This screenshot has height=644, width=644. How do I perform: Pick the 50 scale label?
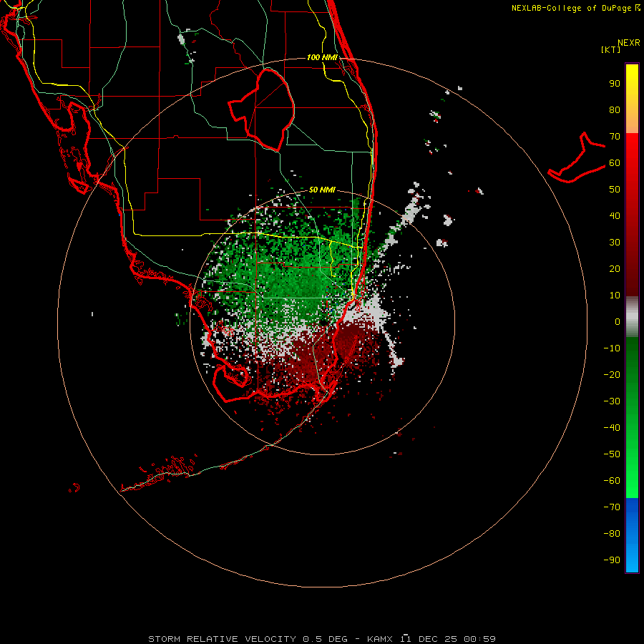tap(615, 190)
